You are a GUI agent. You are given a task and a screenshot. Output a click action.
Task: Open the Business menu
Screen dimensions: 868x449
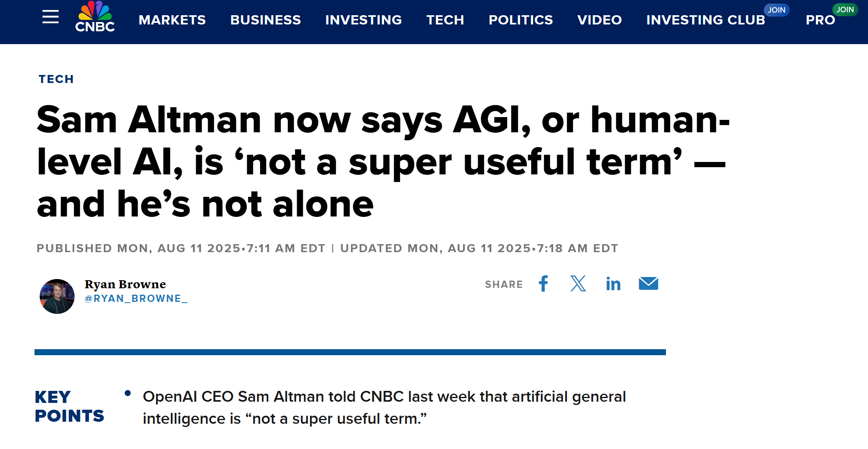[x=265, y=20]
